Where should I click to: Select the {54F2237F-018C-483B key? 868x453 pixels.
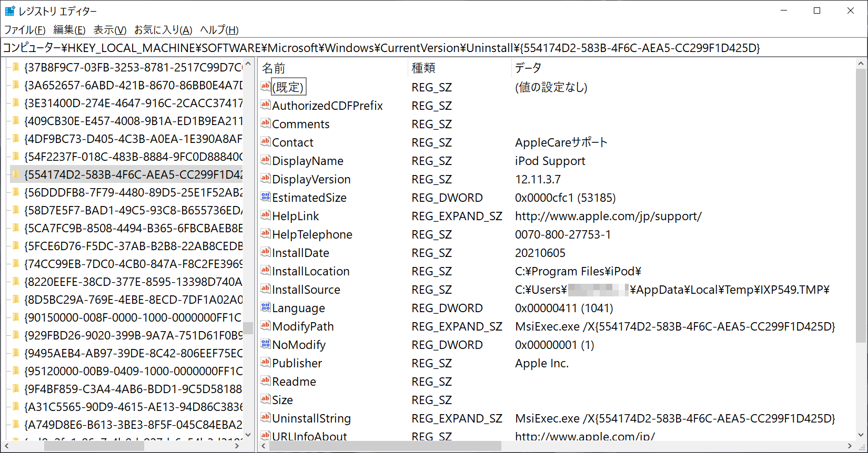pos(134,157)
